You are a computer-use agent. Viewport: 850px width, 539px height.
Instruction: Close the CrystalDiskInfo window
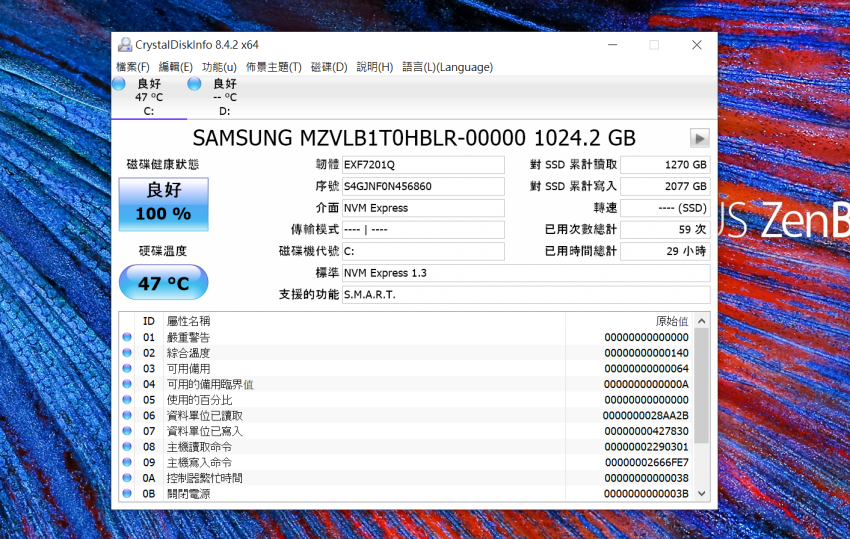click(697, 45)
